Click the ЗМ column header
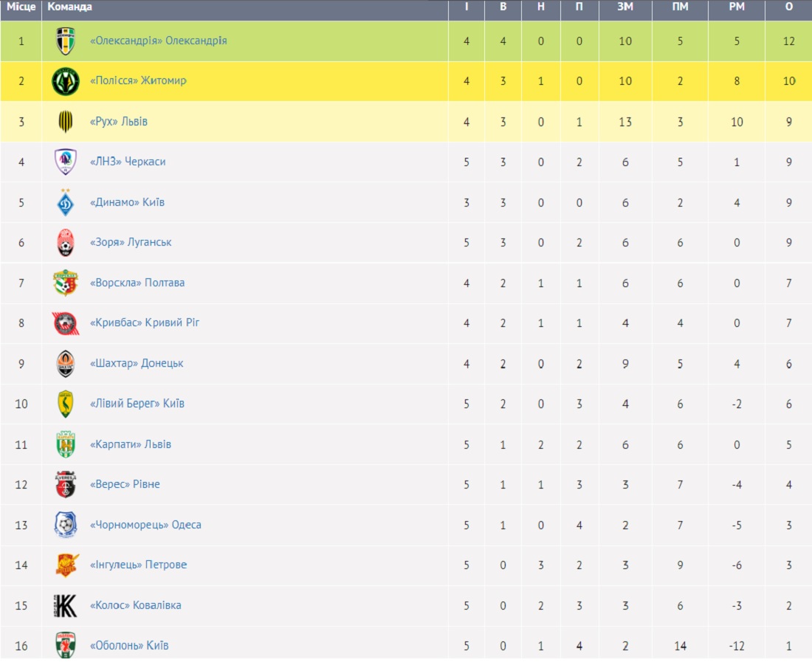This screenshot has height=665, width=812. coord(625,7)
